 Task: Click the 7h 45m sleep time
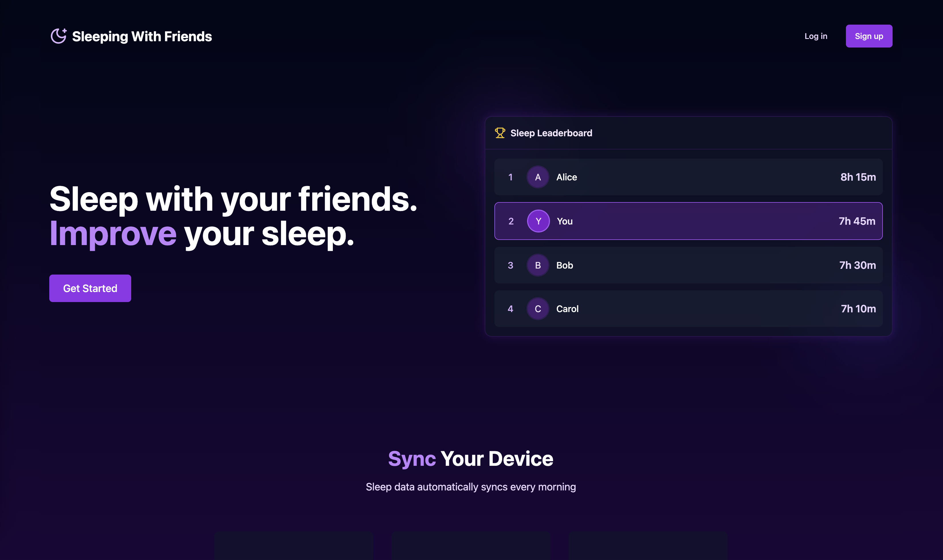(856, 221)
